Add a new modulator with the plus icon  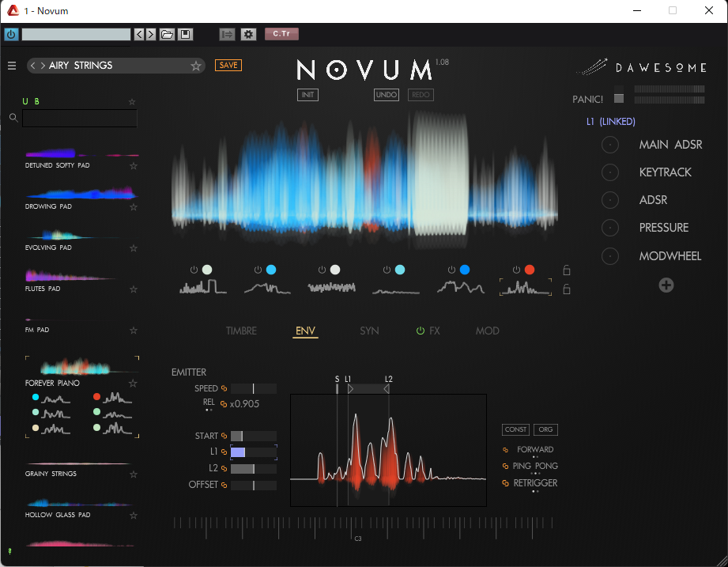666,285
